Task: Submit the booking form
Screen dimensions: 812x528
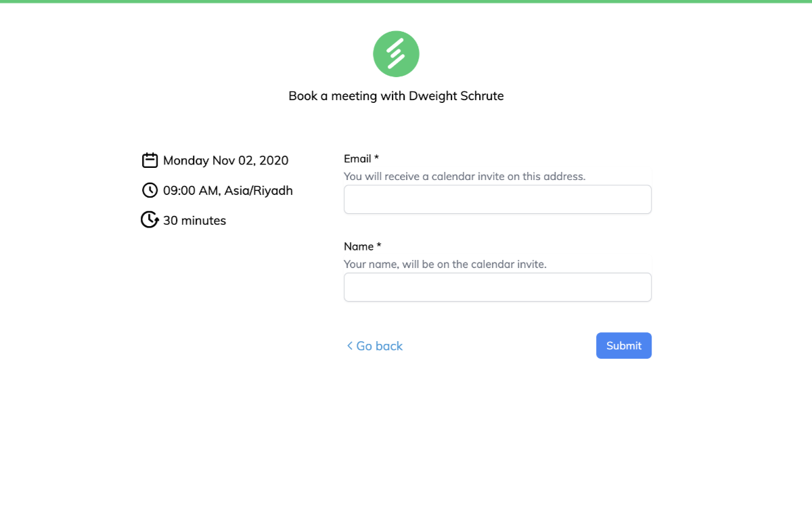Action: (624, 346)
